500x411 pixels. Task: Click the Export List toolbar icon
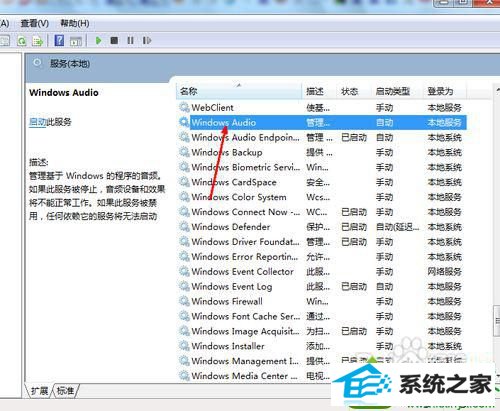pos(37,41)
